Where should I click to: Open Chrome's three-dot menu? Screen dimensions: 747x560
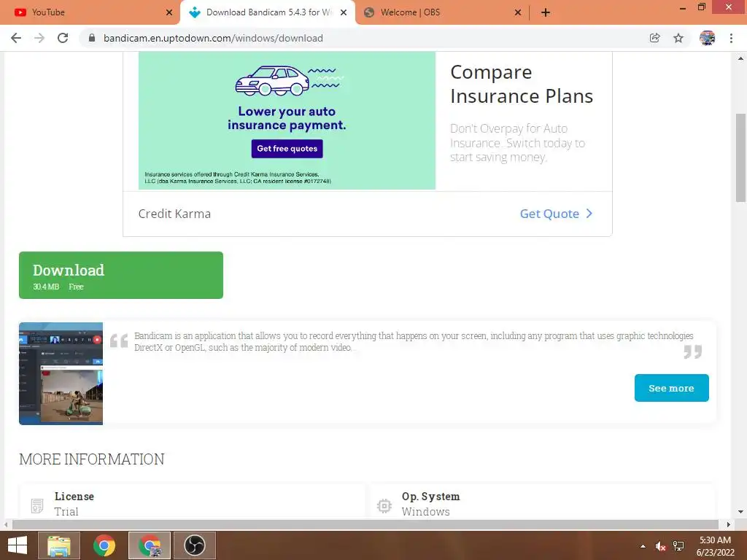(x=731, y=38)
